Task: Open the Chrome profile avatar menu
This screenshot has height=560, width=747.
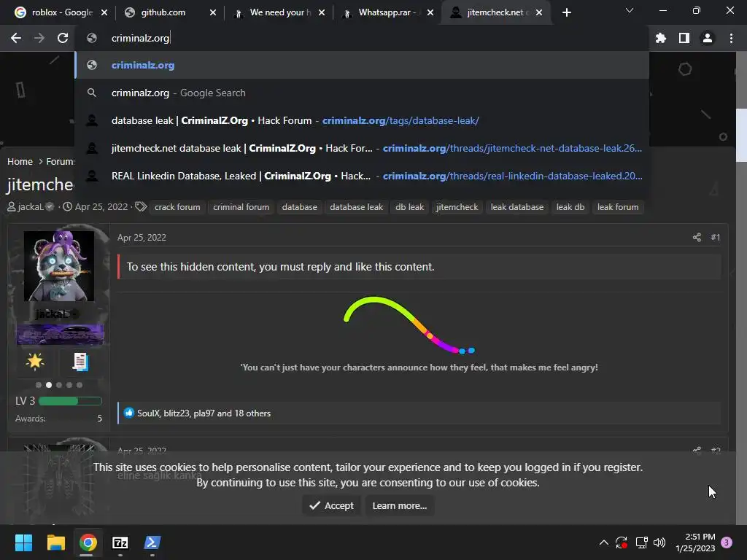Action: 708,38
